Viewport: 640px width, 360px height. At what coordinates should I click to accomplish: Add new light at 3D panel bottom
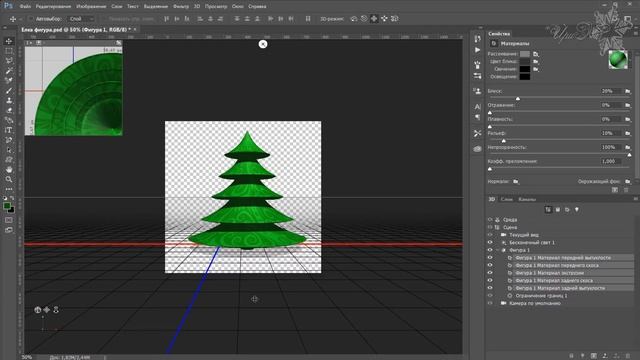point(582,356)
